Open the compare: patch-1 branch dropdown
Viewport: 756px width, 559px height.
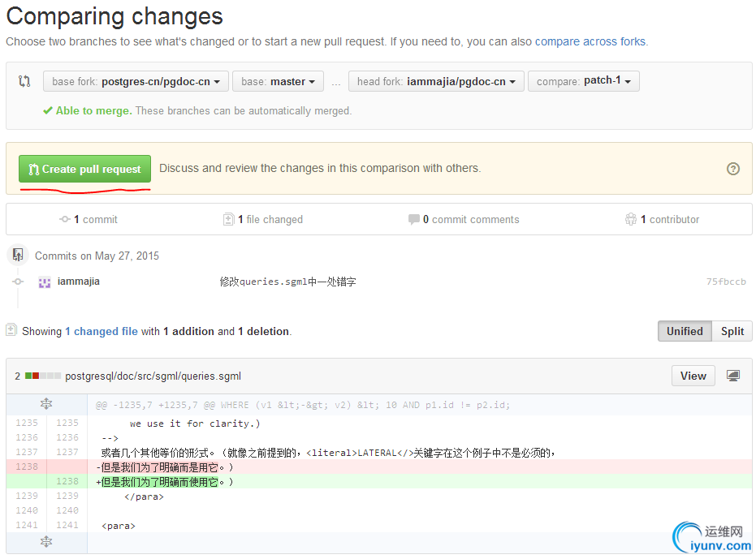[x=583, y=81]
